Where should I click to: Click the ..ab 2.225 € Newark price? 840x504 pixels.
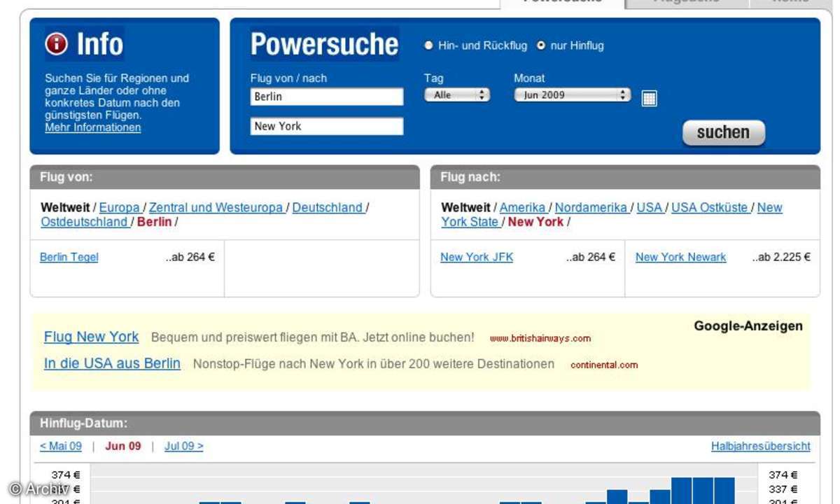click(x=781, y=257)
